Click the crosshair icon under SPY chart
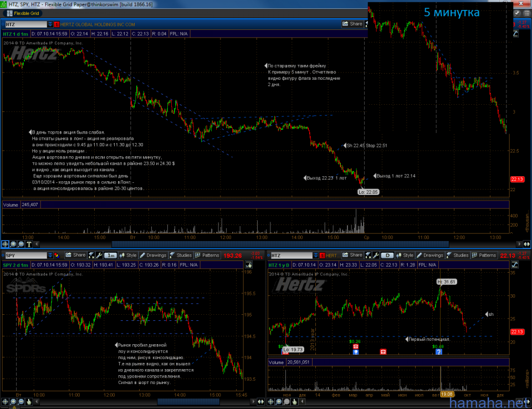This screenshot has height=409, width=532. (x=5, y=402)
